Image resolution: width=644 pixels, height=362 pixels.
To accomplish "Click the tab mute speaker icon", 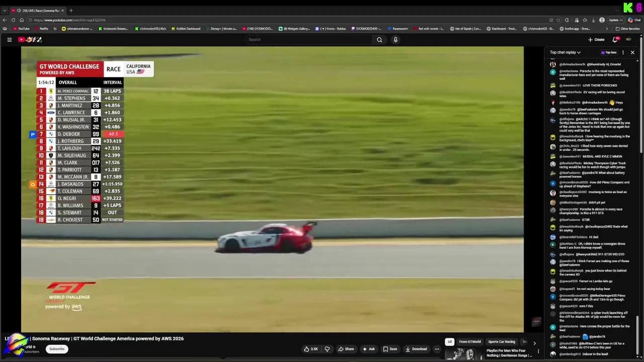I will [x=19, y=11].
